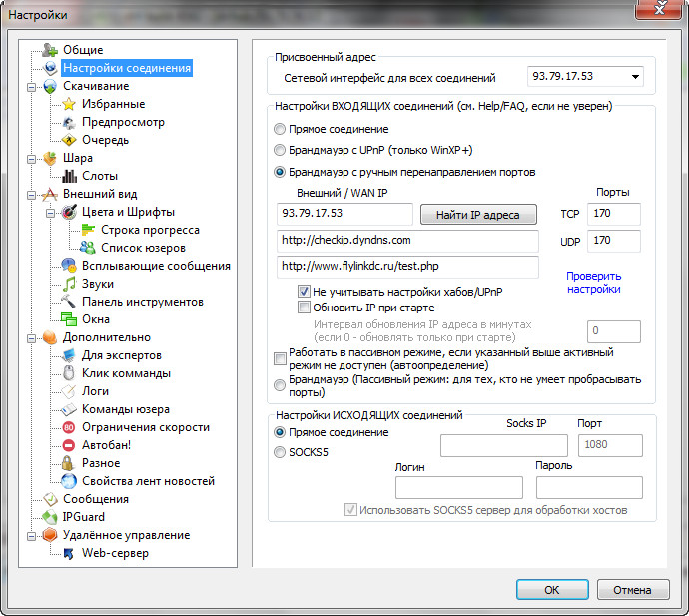Enable the Обновить IP при старте checkbox
The width and height of the screenshot is (689, 616).
[x=305, y=308]
